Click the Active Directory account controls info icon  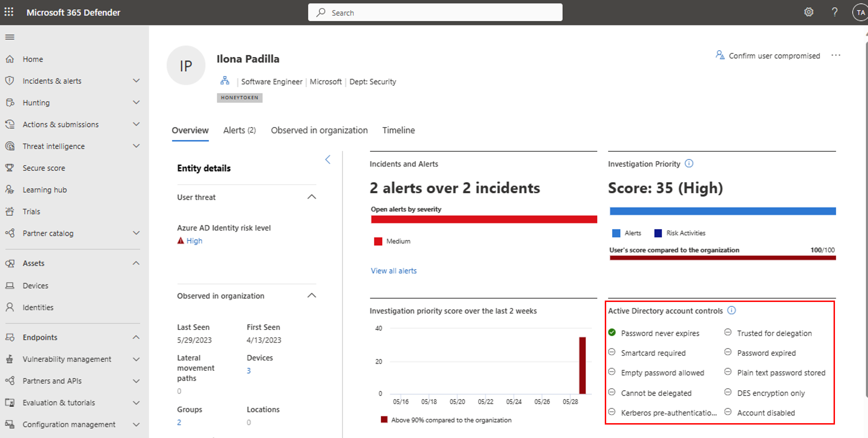click(731, 310)
